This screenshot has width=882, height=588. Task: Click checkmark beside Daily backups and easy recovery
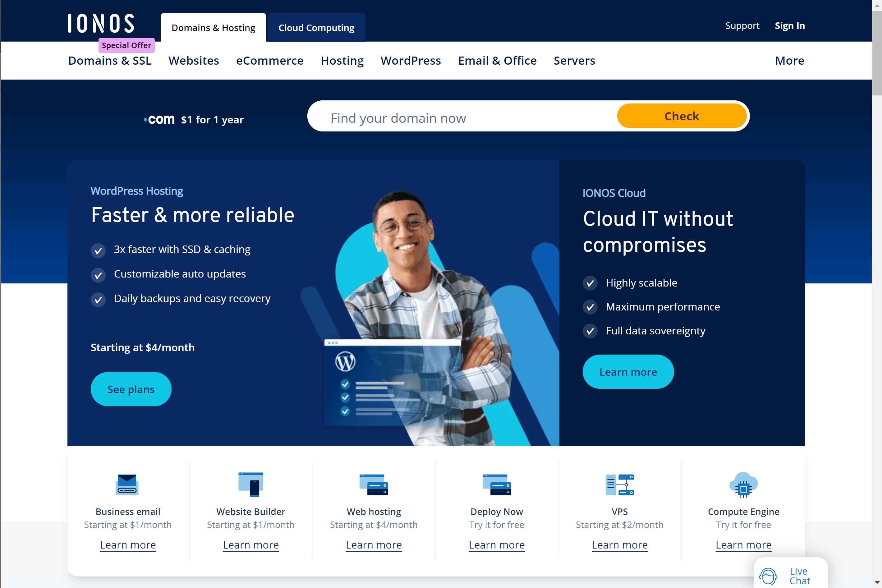(98, 300)
